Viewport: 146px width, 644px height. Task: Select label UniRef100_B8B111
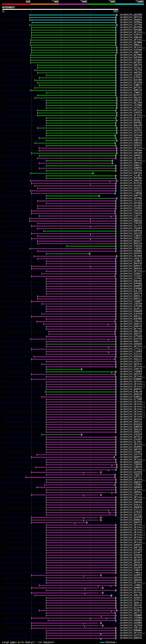click(x=131, y=45)
